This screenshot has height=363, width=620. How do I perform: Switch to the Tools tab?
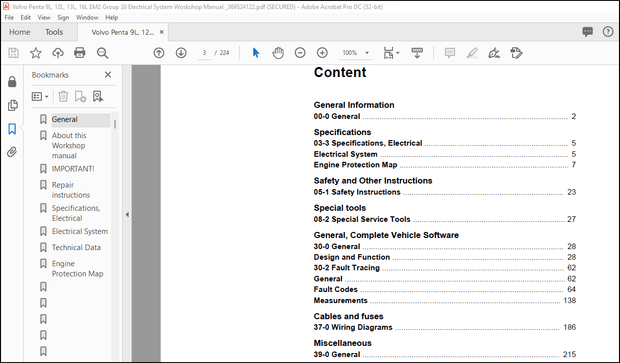click(x=54, y=32)
